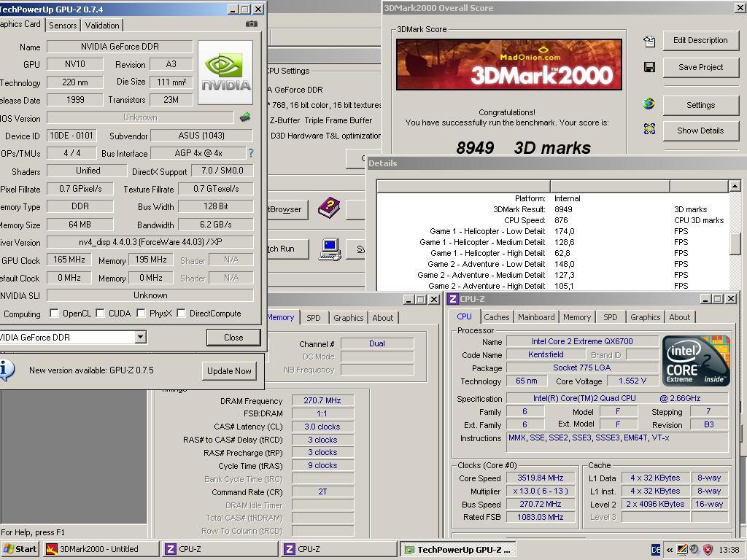The height and width of the screenshot is (560, 747).
Task: Click the graphics card Name field in GPU-Z
Action: click(x=120, y=46)
